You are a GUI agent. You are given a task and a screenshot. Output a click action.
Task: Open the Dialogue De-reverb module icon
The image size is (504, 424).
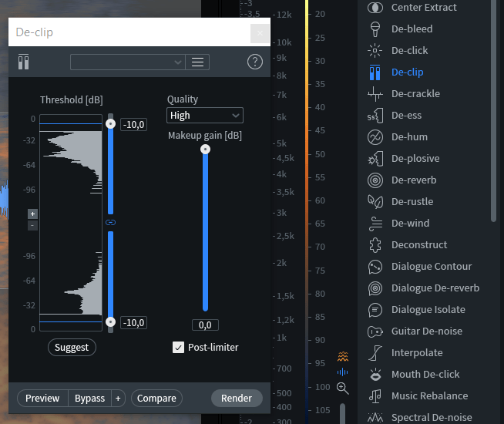coord(375,288)
